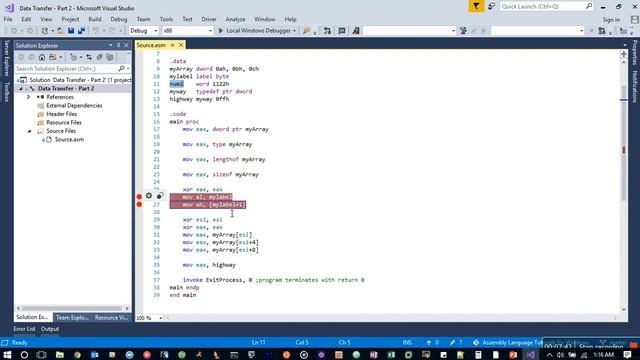Viewport: 640px width, 360px height.
Task: Open Excel from the taskbar
Action: [391, 355]
